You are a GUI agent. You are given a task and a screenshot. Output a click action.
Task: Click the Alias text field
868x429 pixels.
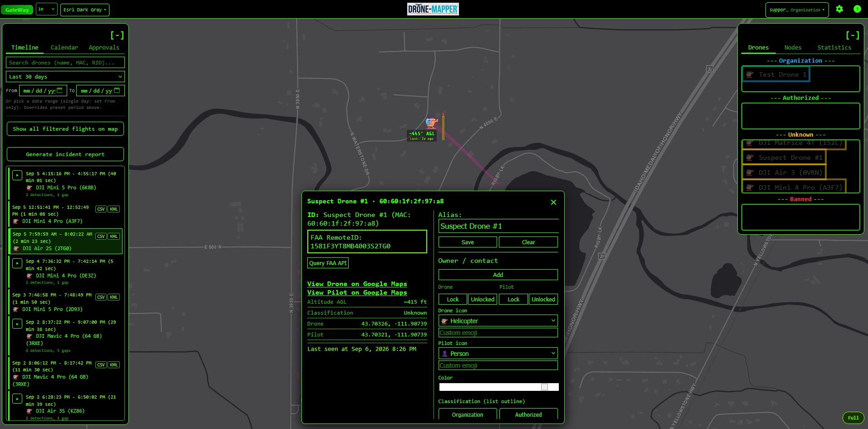(x=498, y=226)
